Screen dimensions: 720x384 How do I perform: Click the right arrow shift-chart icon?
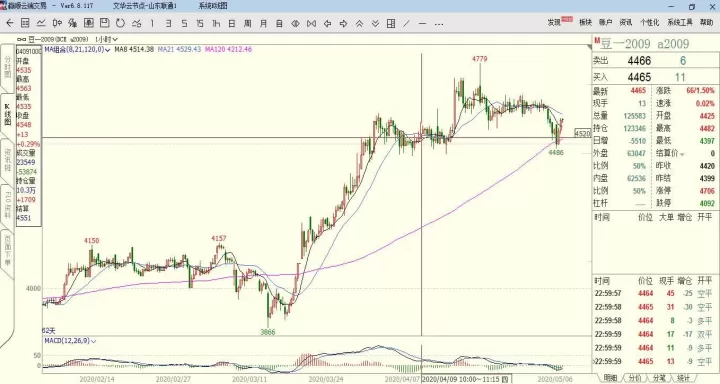(x=343, y=23)
